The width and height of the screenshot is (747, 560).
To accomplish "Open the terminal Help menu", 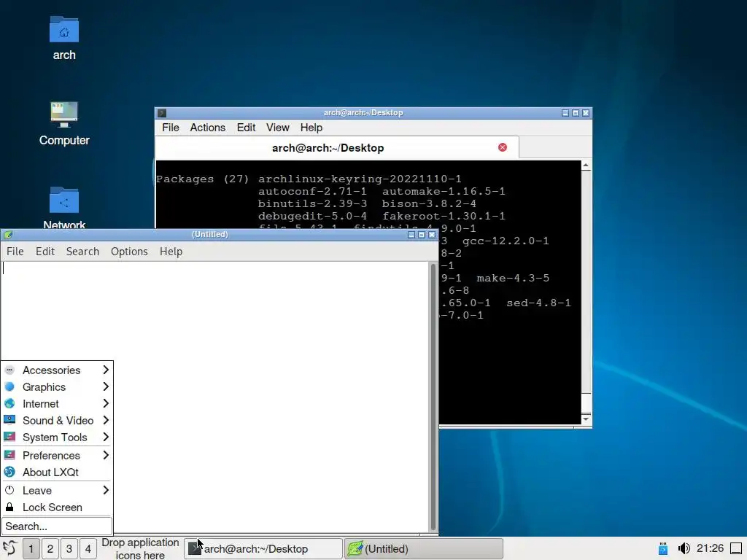I will [x=311, y=128].
